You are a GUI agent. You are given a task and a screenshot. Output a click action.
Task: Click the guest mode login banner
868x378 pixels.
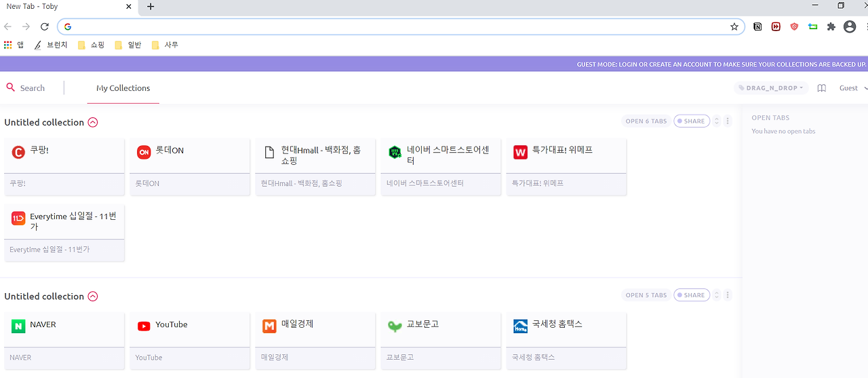(x=722, y=64)
